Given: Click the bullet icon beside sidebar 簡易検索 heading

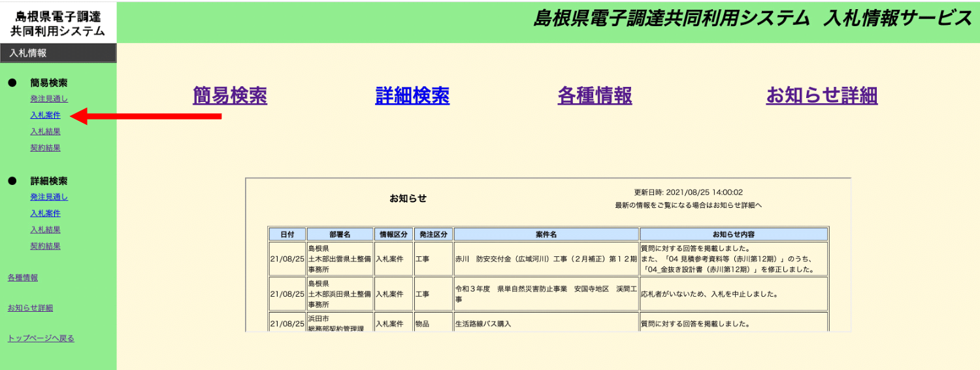Looking at the screenshot, I should tap(12, 83).
